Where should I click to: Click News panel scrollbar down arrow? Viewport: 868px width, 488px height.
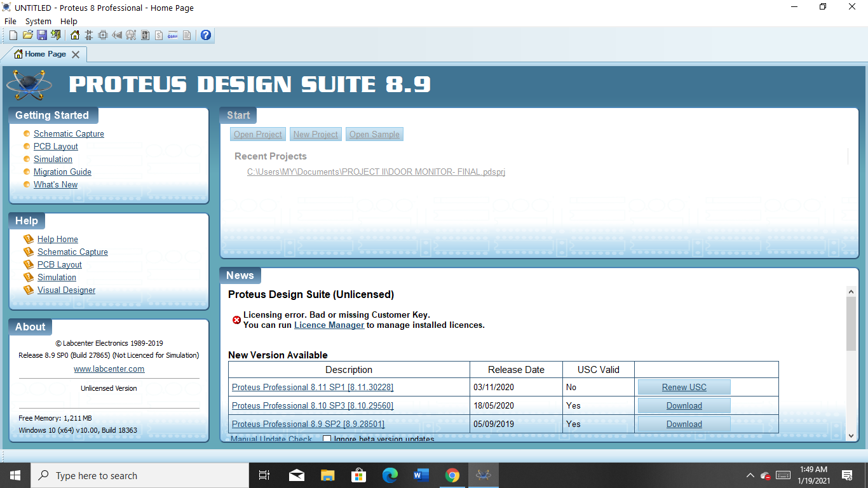coord(851,435)
